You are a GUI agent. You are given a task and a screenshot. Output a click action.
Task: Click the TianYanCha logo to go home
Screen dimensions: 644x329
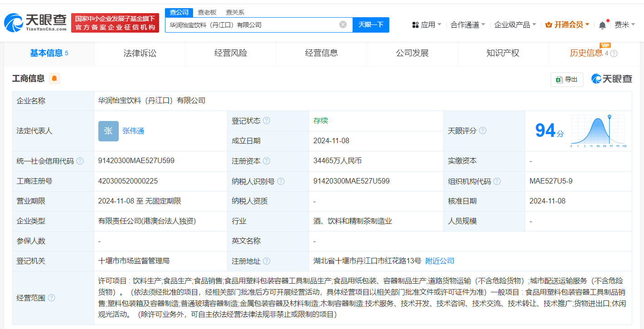(x=35, y=22)
